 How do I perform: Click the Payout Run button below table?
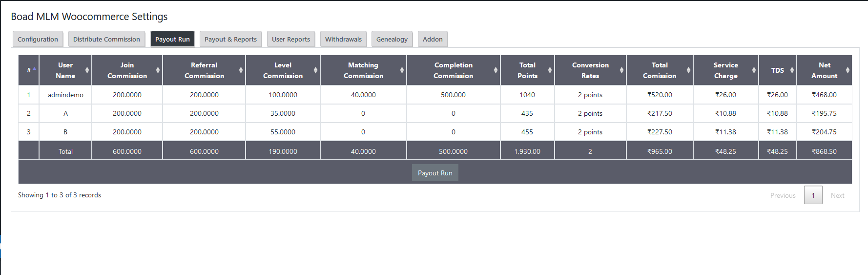(x=435, y=173)
